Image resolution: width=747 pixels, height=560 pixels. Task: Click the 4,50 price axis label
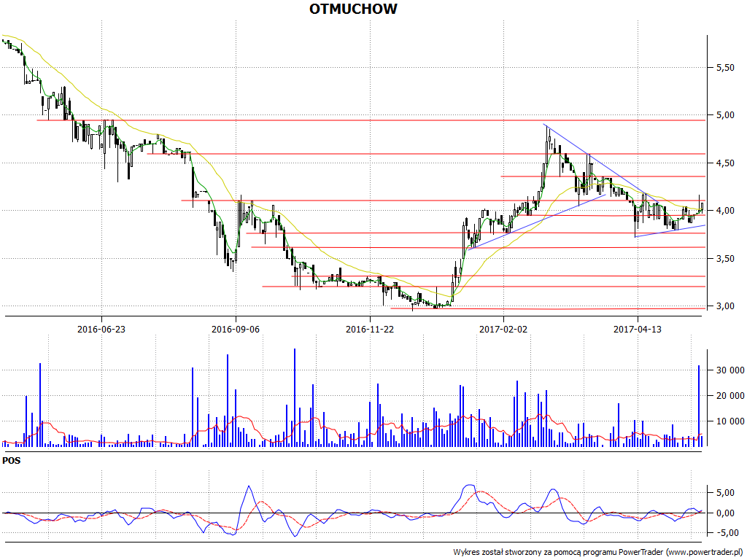[724, 163]
